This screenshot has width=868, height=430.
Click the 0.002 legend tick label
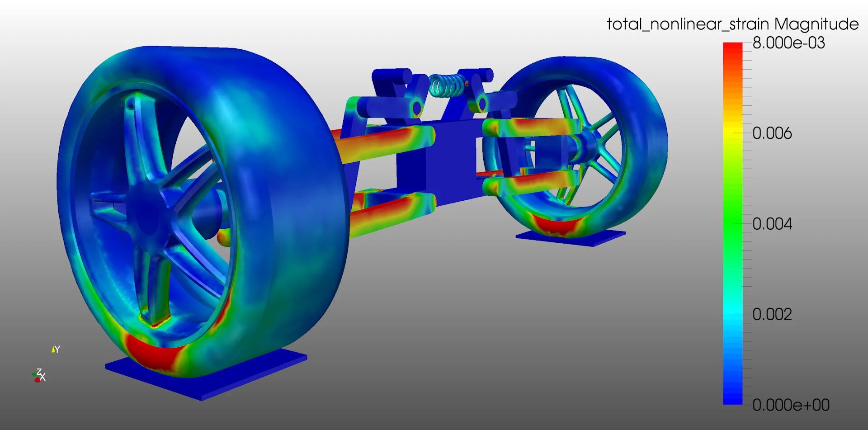[x=772, y=314]
